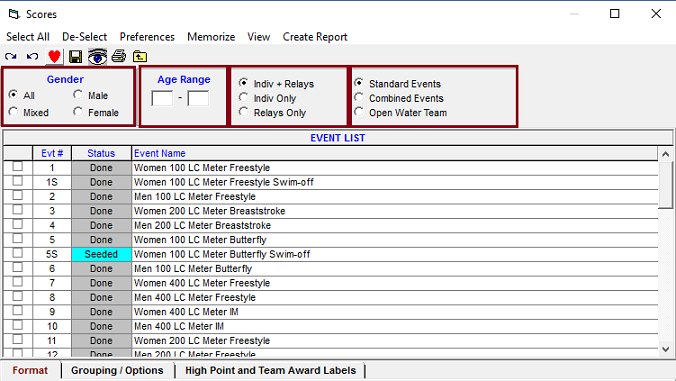Click the undo arrow toolbar icon

tap(32, 56)
